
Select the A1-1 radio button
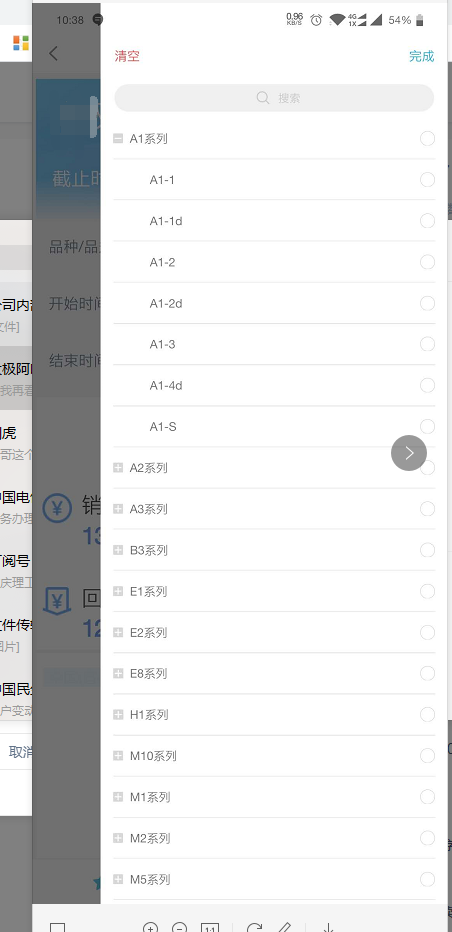(x=427, y=180)
